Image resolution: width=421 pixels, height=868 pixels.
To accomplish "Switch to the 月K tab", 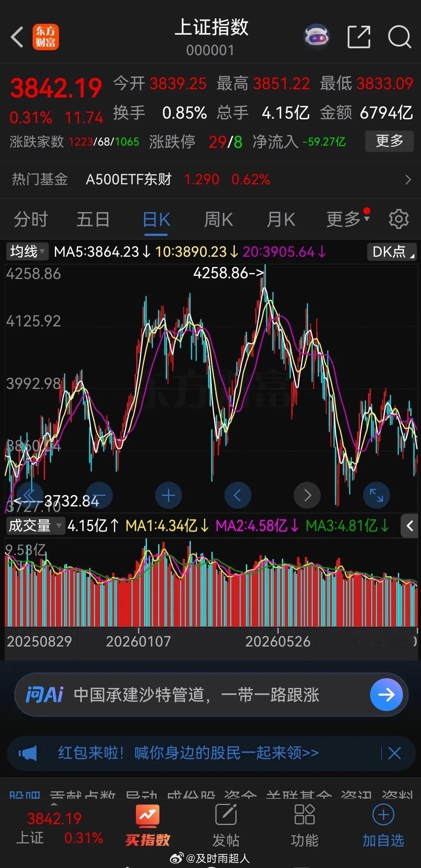I will [x=281, y=219].
